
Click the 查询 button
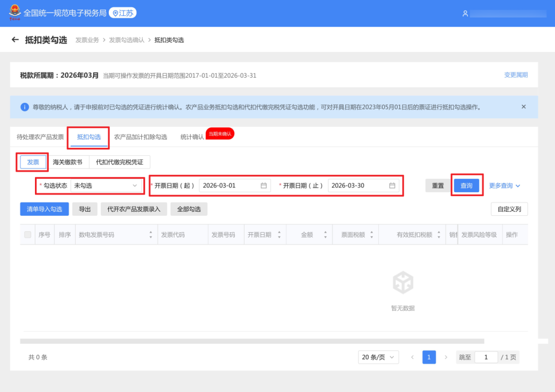467,185
